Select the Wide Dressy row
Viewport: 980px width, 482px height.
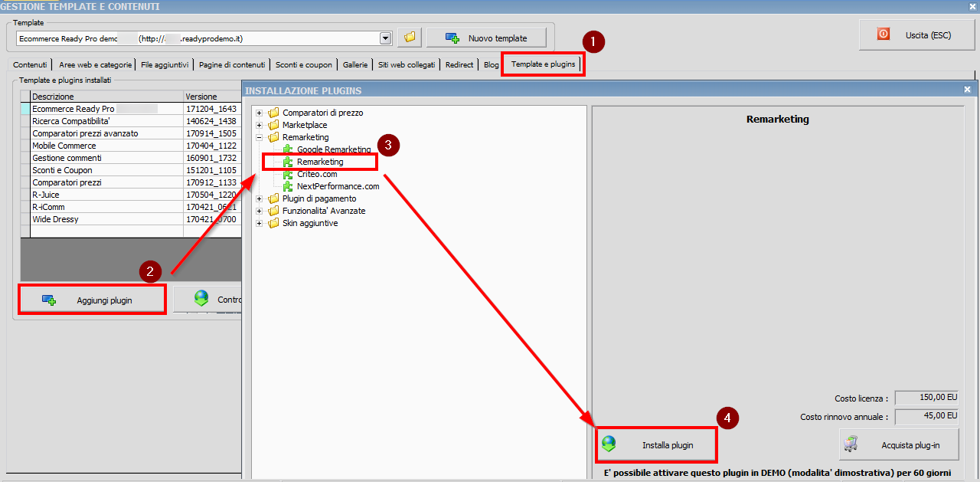[131, 219]
